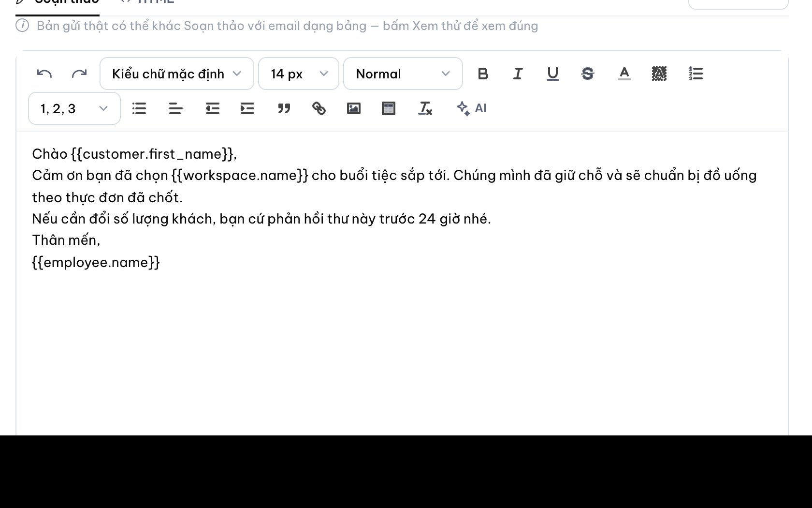Increase the paragraph indent

(x=247, y=108)
